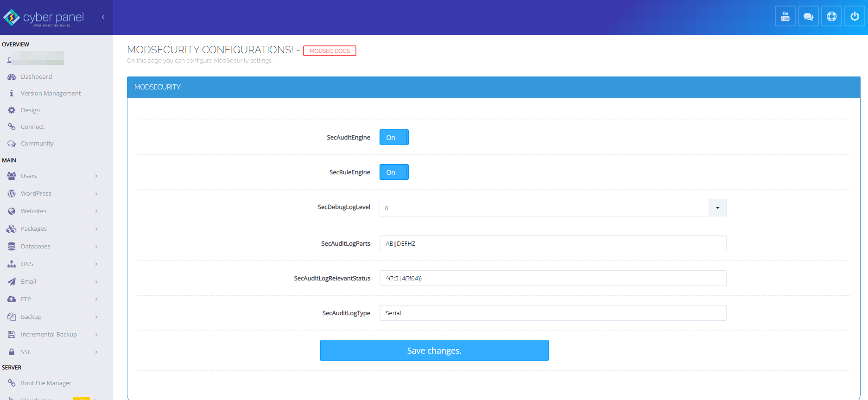Open the MODSEC DOCS link
This screenshot has height=400, width=868.
coord(329,51)
